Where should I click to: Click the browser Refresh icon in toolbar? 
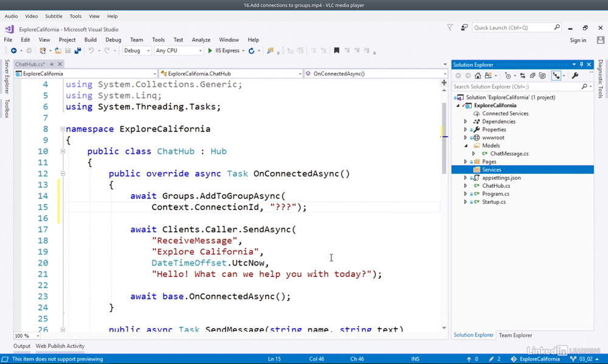click(251, 51)
